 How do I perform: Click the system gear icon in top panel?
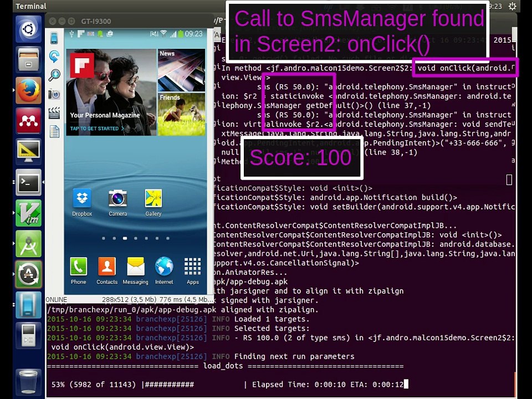(512, 6)
